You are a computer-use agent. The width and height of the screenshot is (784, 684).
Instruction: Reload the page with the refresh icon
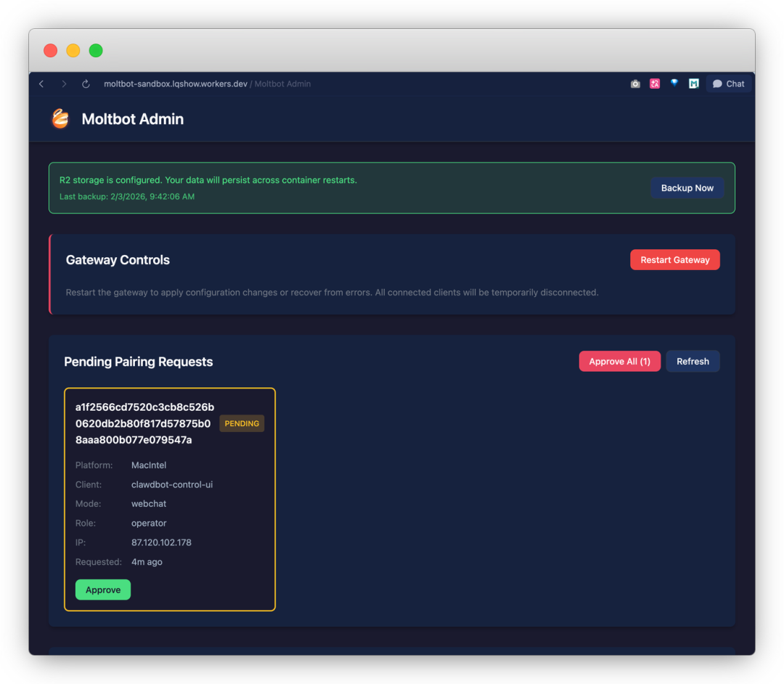click(x=86, y=84)
